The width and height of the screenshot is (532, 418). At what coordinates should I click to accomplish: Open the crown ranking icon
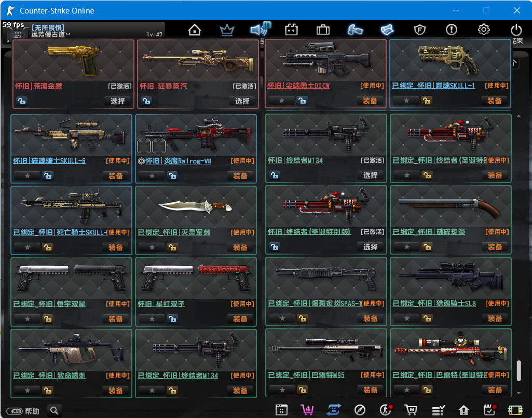(227, 30)
